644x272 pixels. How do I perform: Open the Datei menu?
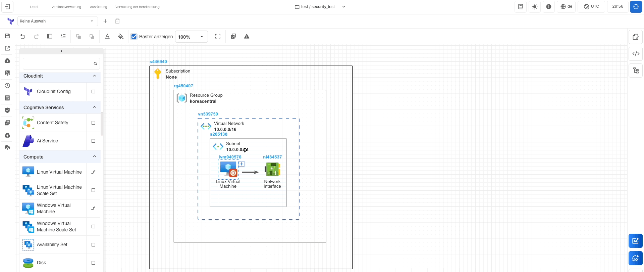(34, 7)
